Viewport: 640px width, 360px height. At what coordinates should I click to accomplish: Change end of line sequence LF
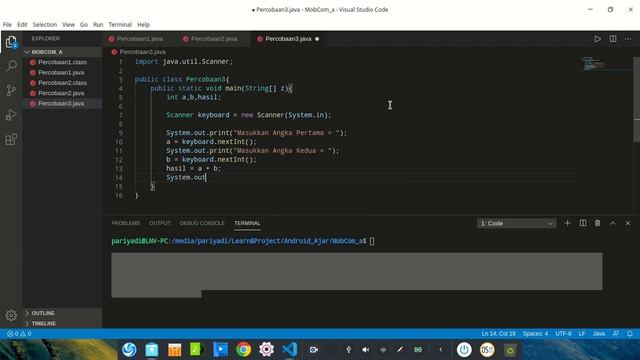pos(582,333)
